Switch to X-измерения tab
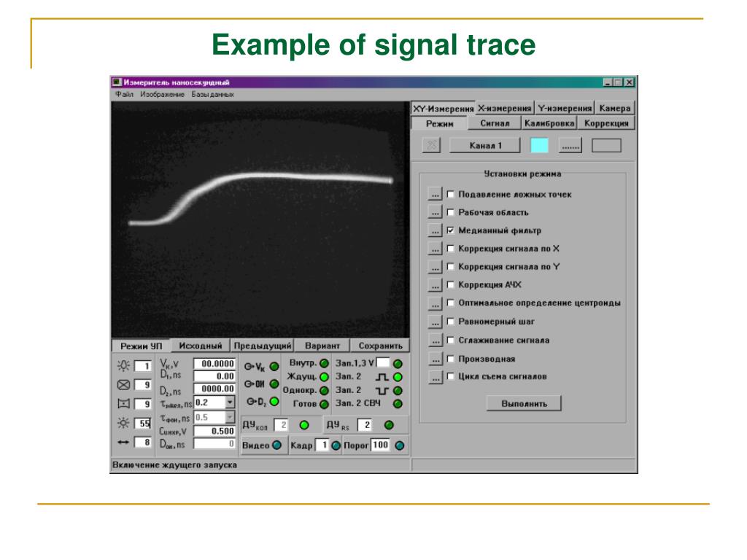This screenshot has height=560, width=747. point(505,108)
